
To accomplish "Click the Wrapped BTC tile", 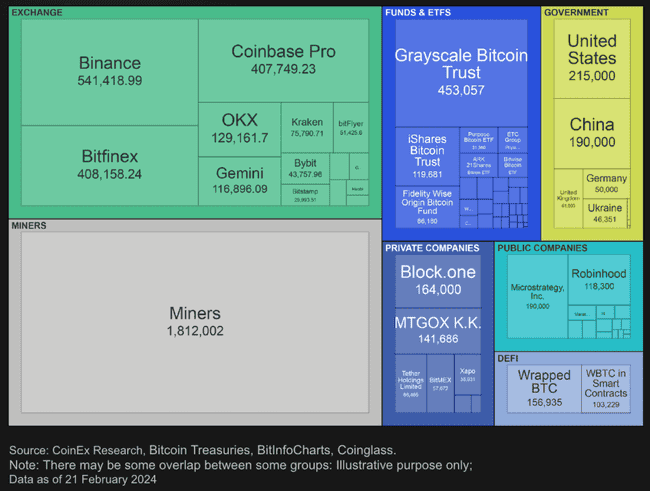I will [544, 389].
